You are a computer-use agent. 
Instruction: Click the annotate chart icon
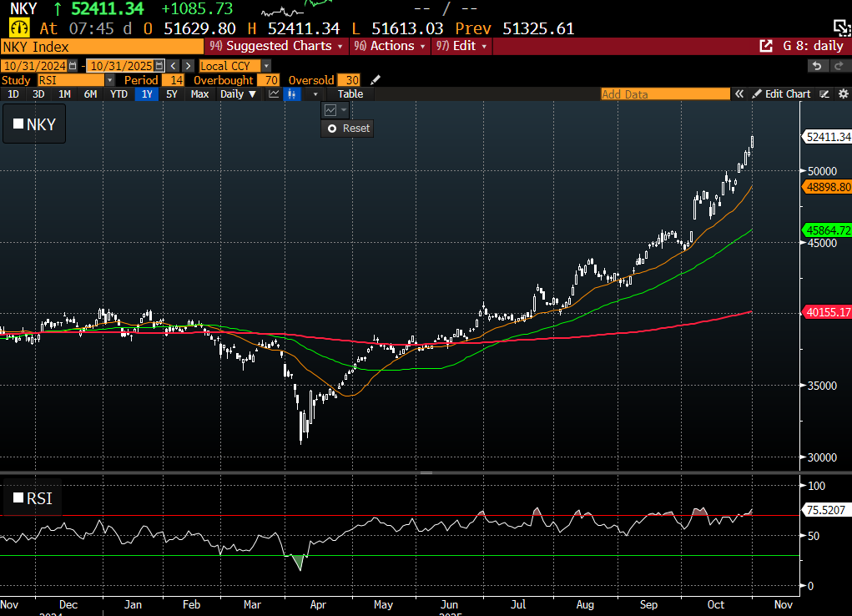824,94
